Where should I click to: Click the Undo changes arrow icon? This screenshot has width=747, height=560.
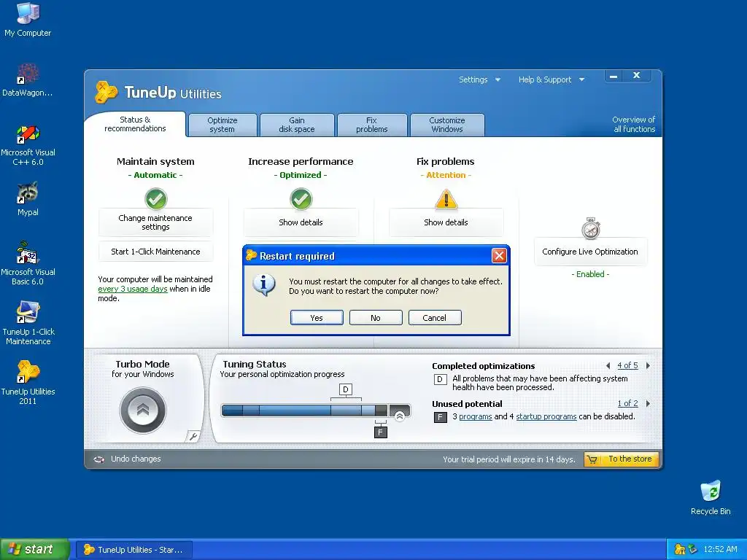pyautogui.click(x=99, y=459)
